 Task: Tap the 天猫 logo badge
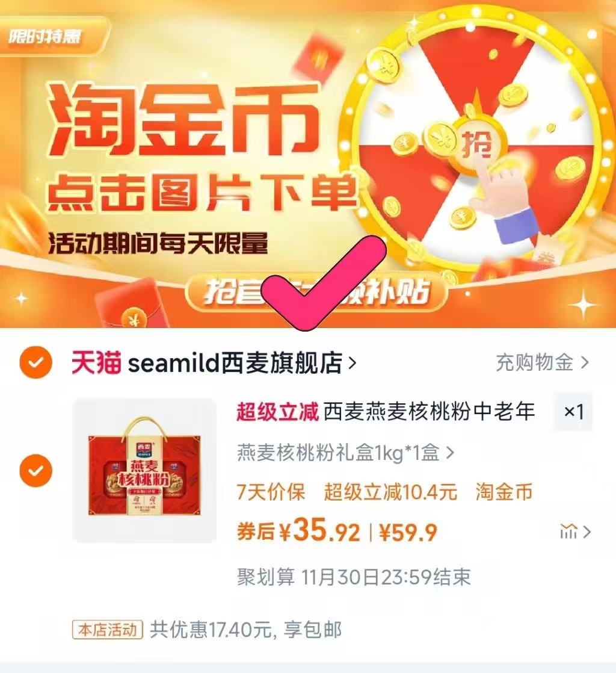pyautogui.click(x=96, y=362)
